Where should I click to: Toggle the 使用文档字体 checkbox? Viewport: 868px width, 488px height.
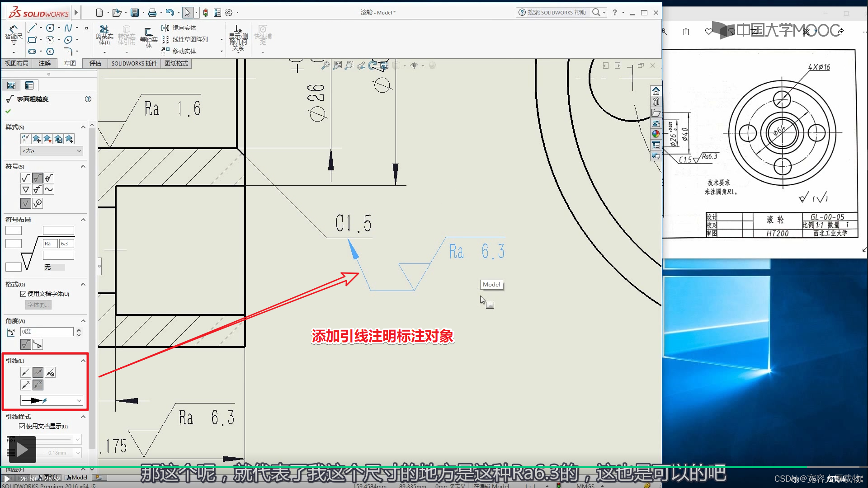23,294
